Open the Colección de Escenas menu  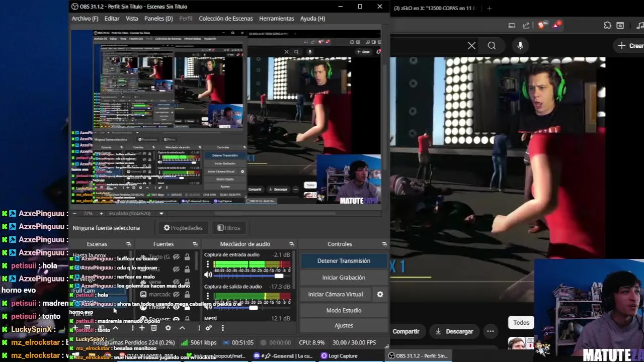(x=226, y=19)
